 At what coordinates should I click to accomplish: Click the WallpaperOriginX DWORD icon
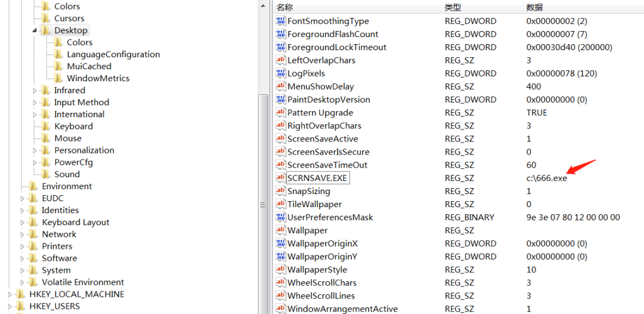tap(281, 244)
